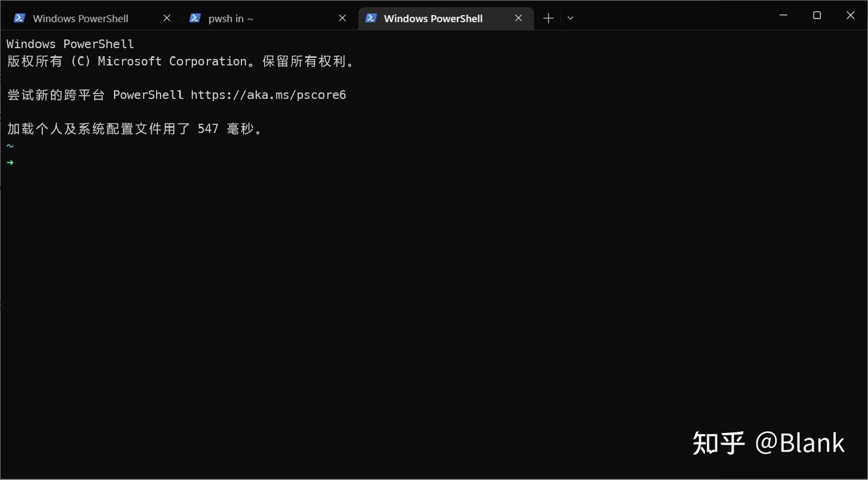868x480 pixels.
Task: Expand the terminal profiles list via the chevron
Action: coord(570,18)
